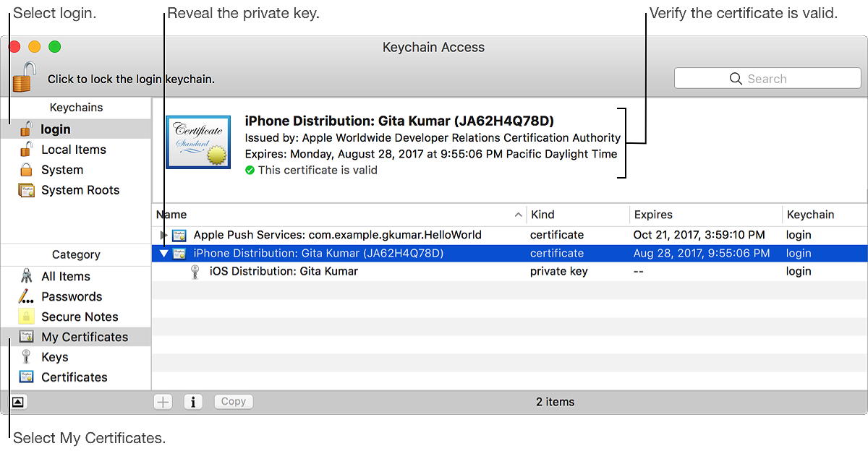Click the padlock to lock the login keychain

[x=24, y=77]
